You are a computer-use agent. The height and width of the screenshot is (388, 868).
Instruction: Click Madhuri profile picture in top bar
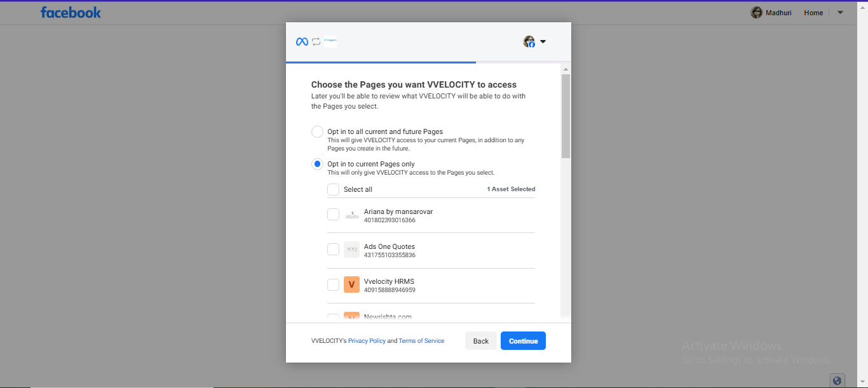[756, 13]
